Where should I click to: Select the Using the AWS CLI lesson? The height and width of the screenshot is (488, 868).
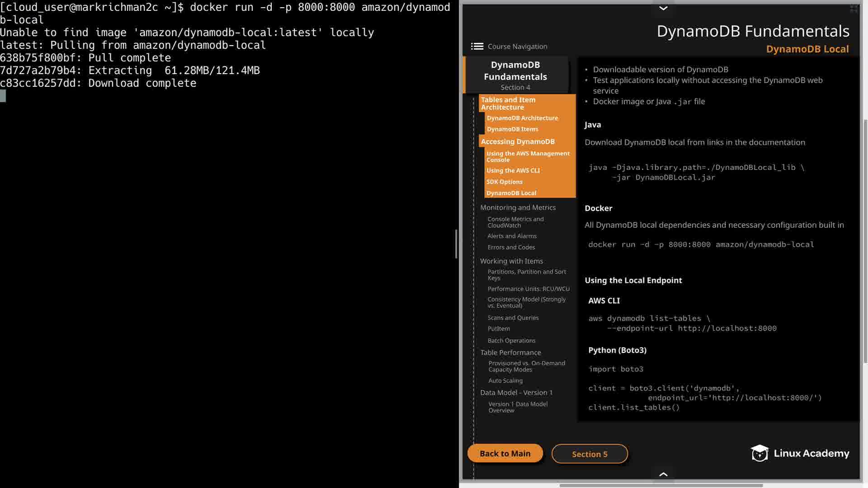coord(513,171)
